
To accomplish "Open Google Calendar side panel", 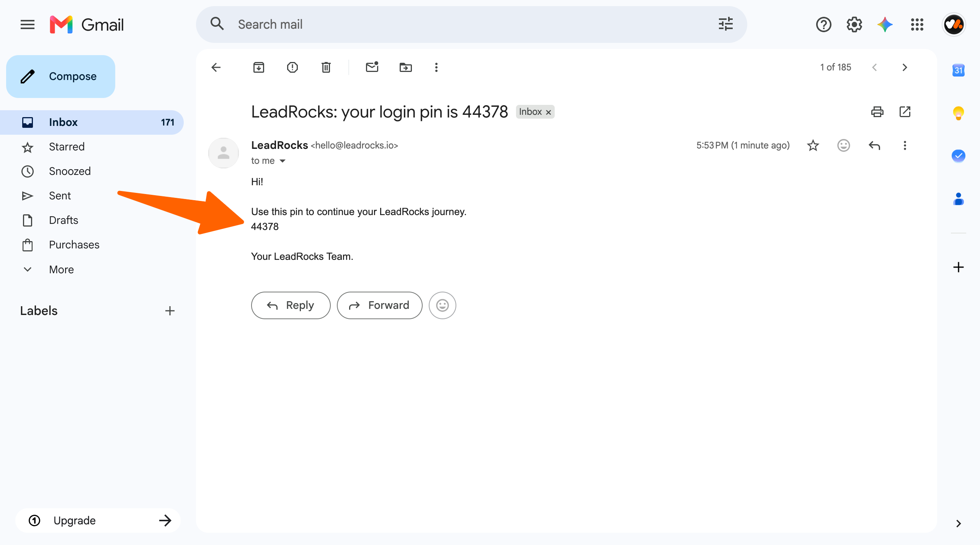I will click(x=958, y=70).
